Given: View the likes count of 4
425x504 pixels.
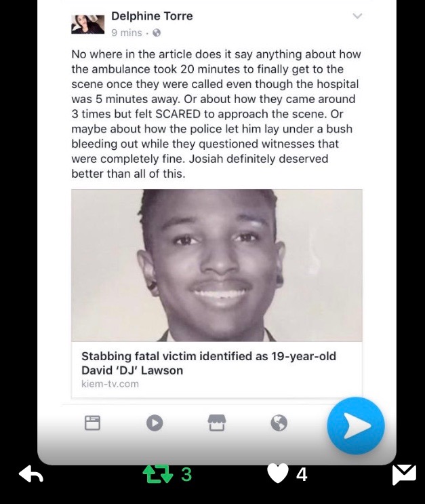Looking at the screenshot, I should coord(302,474).
